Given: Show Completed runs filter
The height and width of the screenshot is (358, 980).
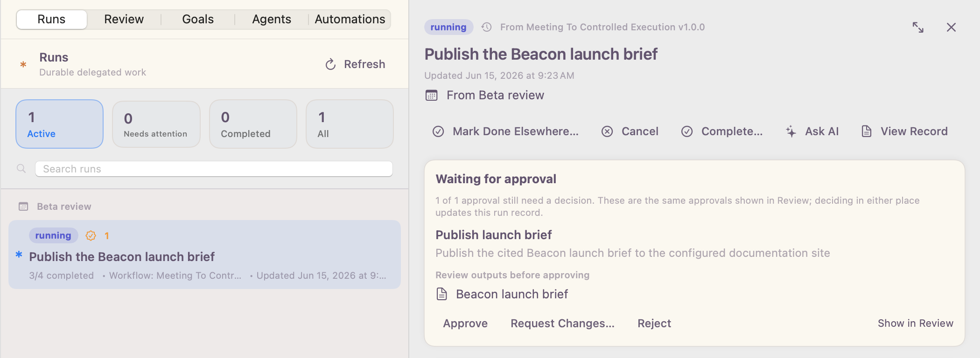Looking at the screenshot, I should [253, 124].
